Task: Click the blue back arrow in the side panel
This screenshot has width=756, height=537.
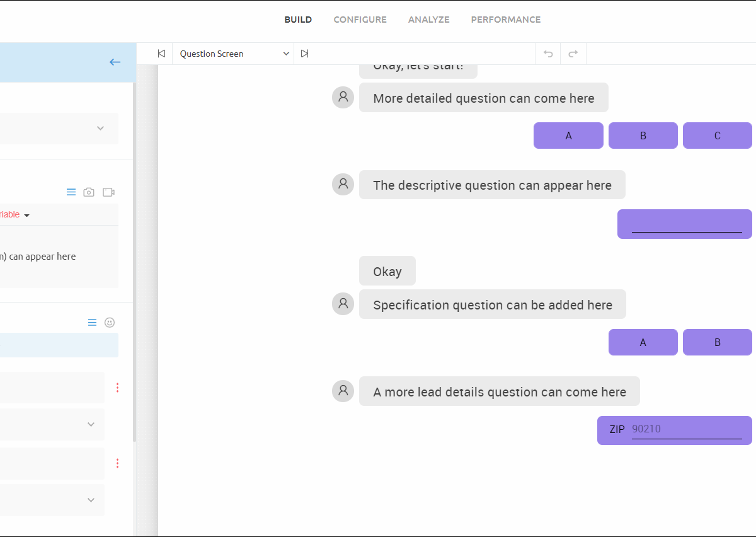Action: [115, 62]
